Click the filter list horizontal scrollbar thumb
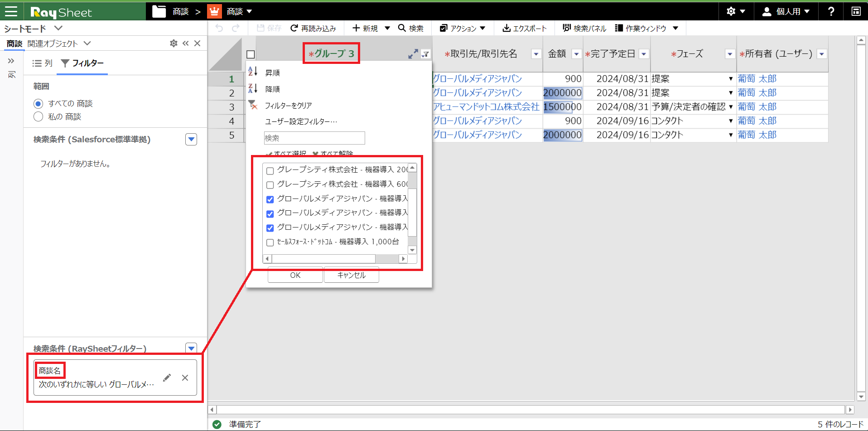 coord(323,259)
